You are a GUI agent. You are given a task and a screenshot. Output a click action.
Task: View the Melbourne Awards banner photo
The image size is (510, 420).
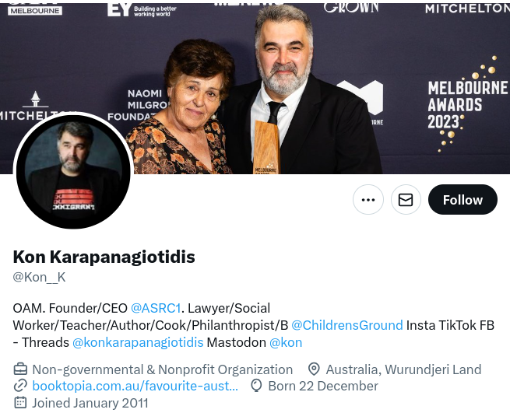coord(255,89)
